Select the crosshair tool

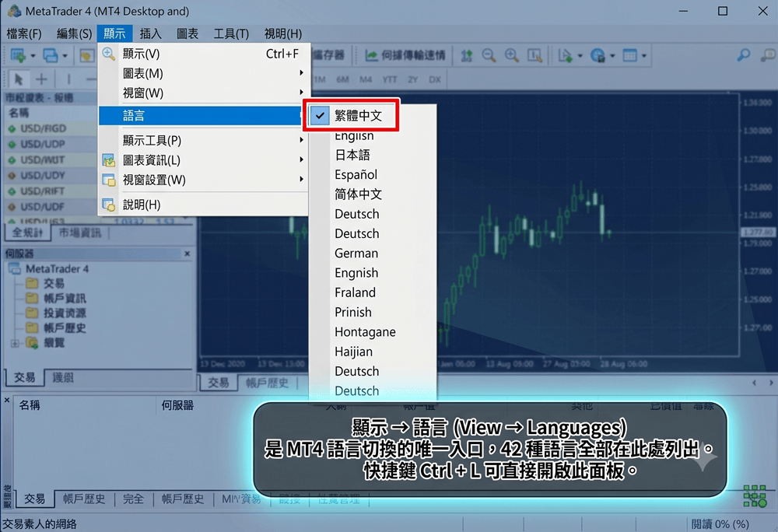pyautogui.click(x=42, y=79)
